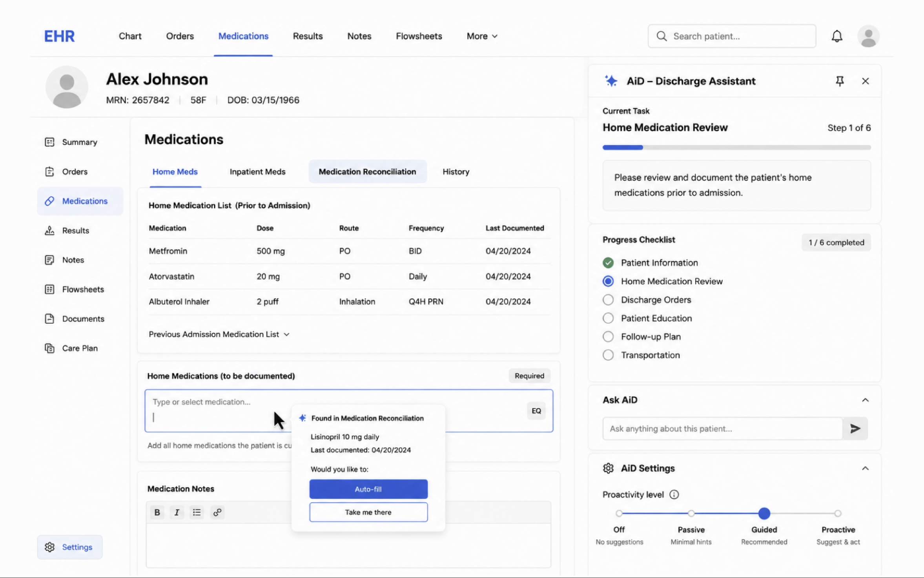
Task: Collapse the AiD Settings section
Action: (x=865, y=468)
